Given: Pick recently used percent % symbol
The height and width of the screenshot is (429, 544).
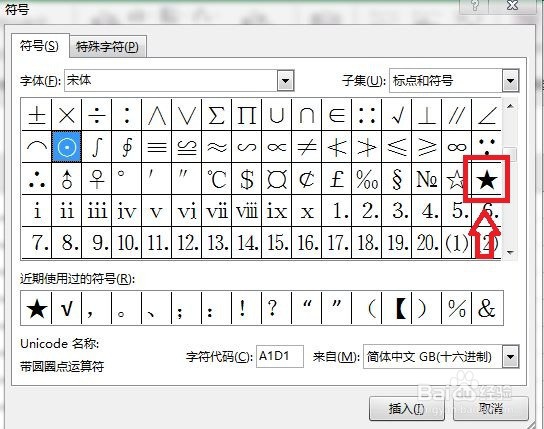Looking at the screenshot, I should 457,308.
